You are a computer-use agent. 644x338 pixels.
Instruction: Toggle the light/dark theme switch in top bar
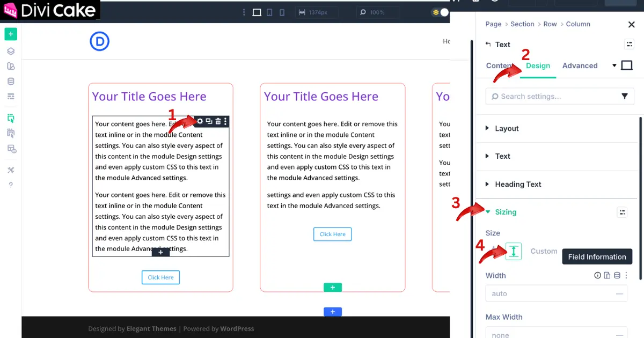pos(441,12)
